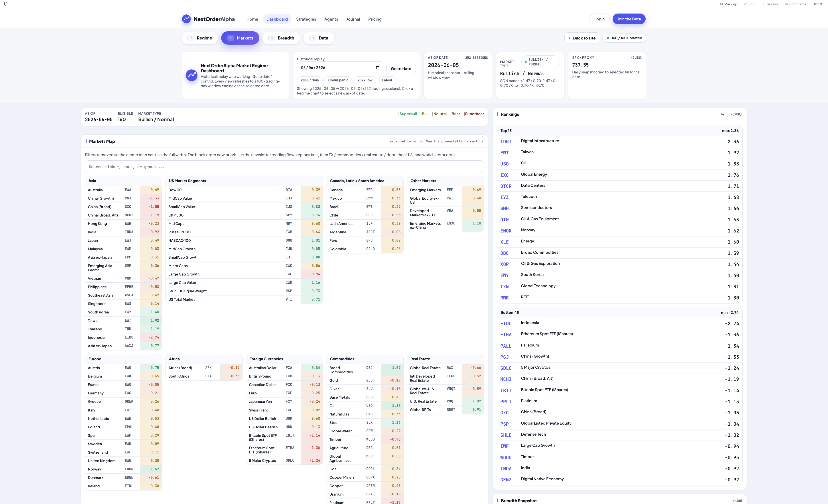Click the Rankings panel heading
828x504 pixels.
coord(510,114)
